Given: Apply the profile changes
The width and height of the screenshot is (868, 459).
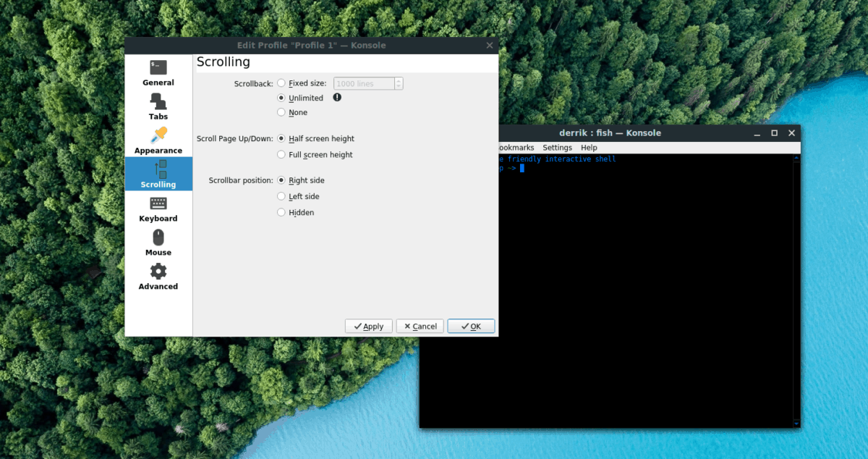Looking at the screenshot, I should pos(369,327).
